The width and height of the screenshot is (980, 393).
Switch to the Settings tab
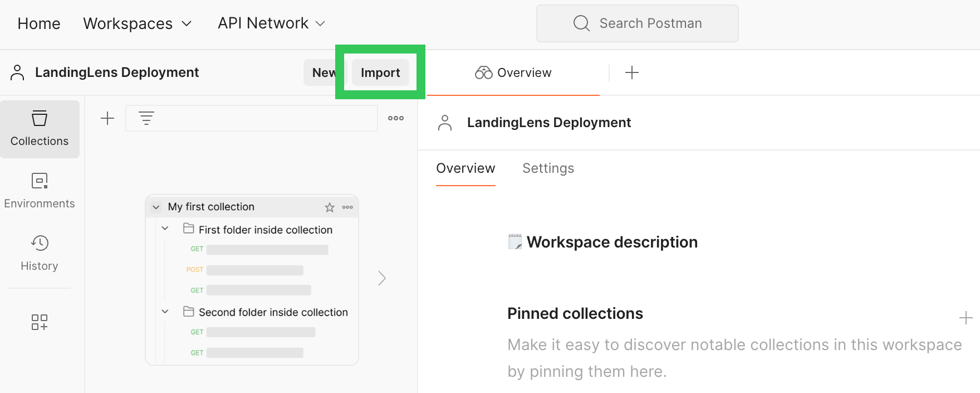click(548, 168)
